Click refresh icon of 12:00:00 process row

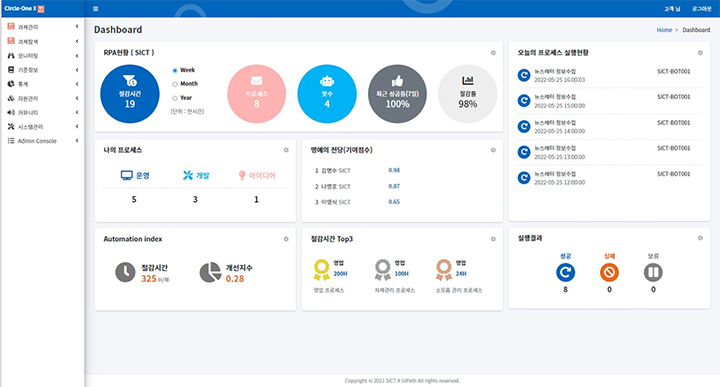click(524, 178)
